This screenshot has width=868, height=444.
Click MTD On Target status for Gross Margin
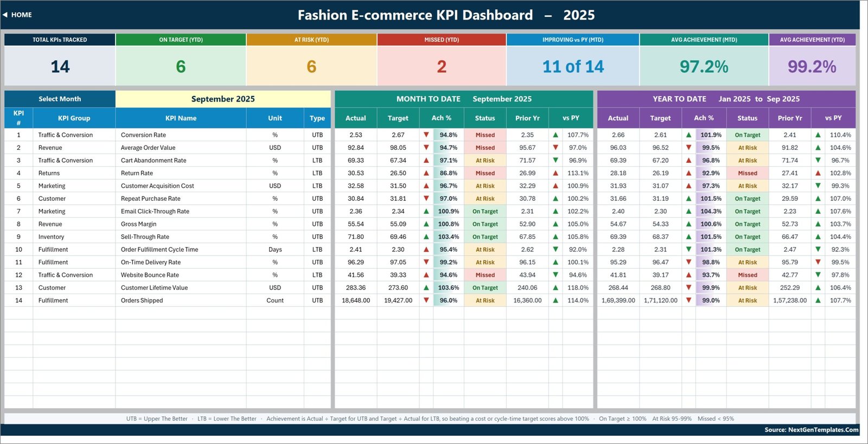[x=485, y=224]
